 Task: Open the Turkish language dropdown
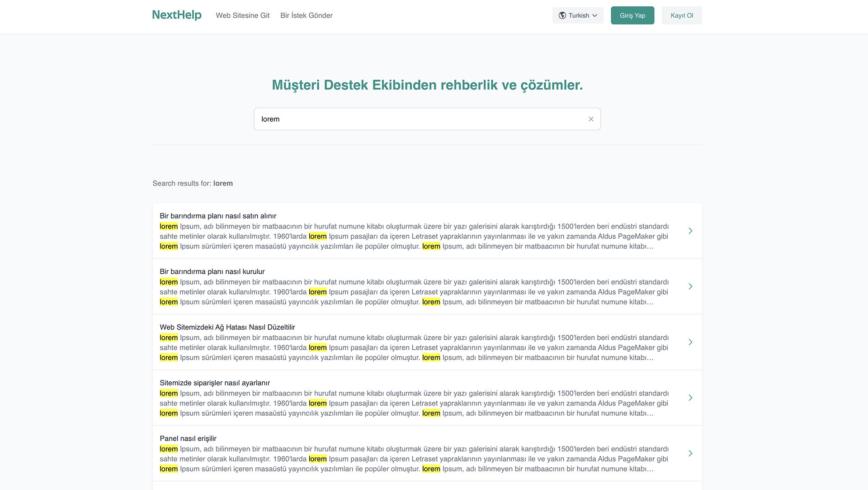tap(578, 15)
